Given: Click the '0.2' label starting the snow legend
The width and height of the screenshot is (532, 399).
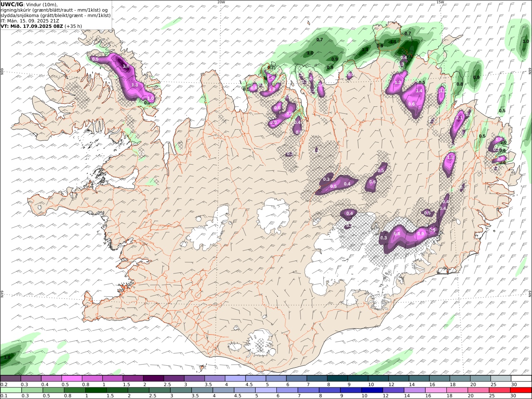Looking at the screenshot, I should coord(4,384).
